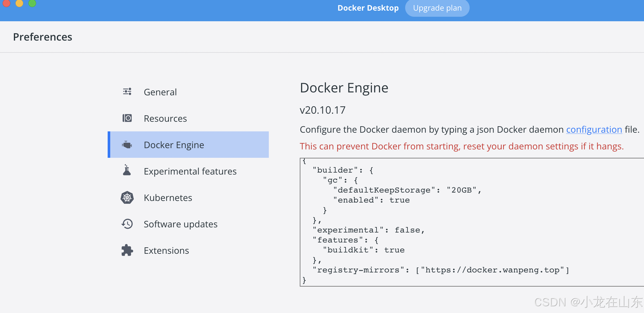
Task: Open the Experimental features section
Action: click(x=188, y=171)
